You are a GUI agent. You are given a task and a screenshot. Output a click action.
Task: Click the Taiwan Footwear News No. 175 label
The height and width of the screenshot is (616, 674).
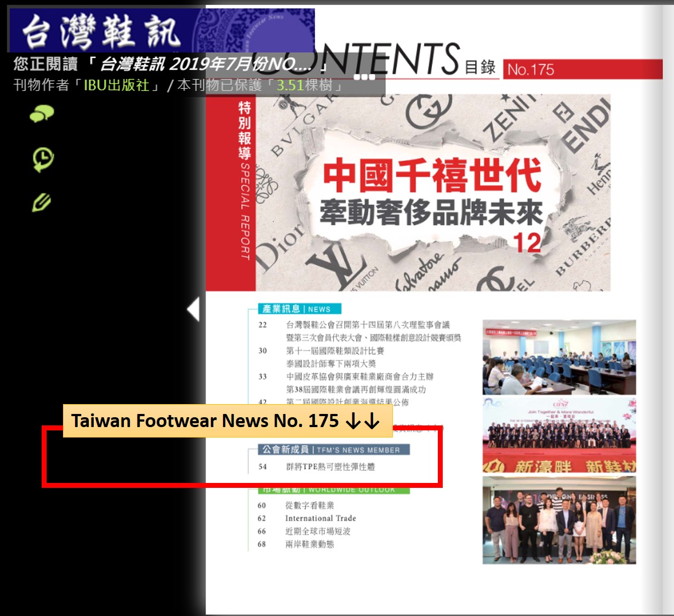pos(227,421)
